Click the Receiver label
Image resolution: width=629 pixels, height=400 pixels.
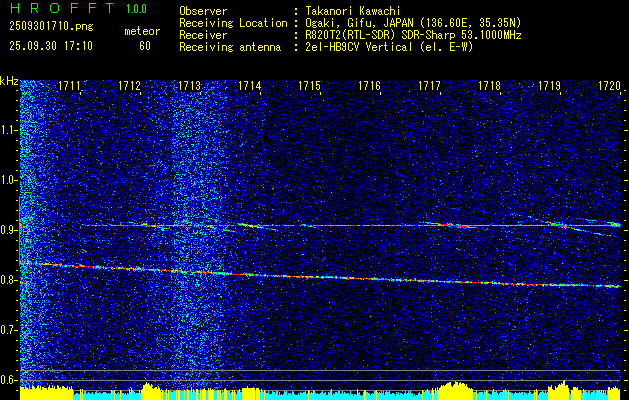click(x=203, y=35)
